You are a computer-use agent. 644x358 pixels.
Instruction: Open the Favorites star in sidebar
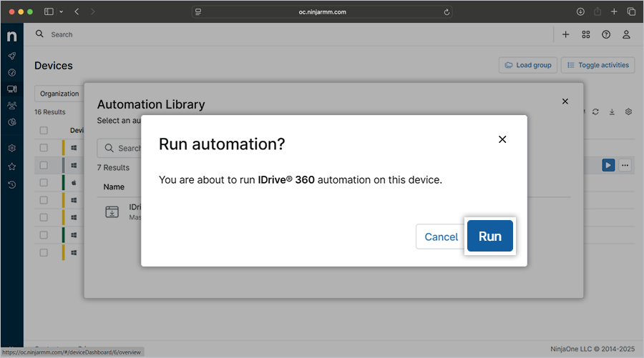pos(11,166)
